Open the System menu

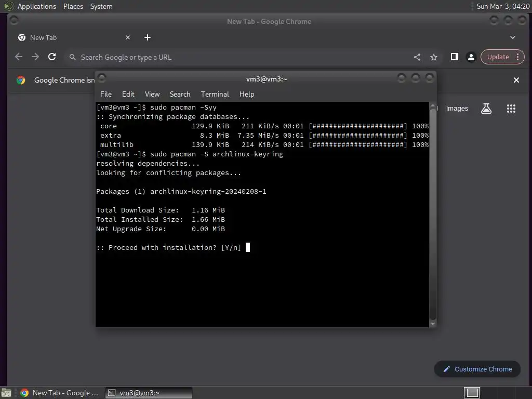[x=101, y=6]
